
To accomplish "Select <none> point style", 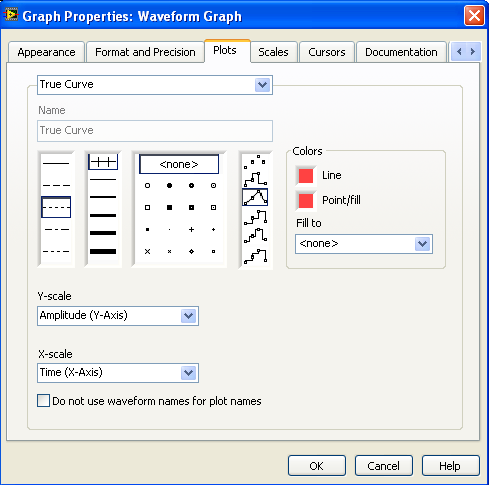I will pos(179,164).
